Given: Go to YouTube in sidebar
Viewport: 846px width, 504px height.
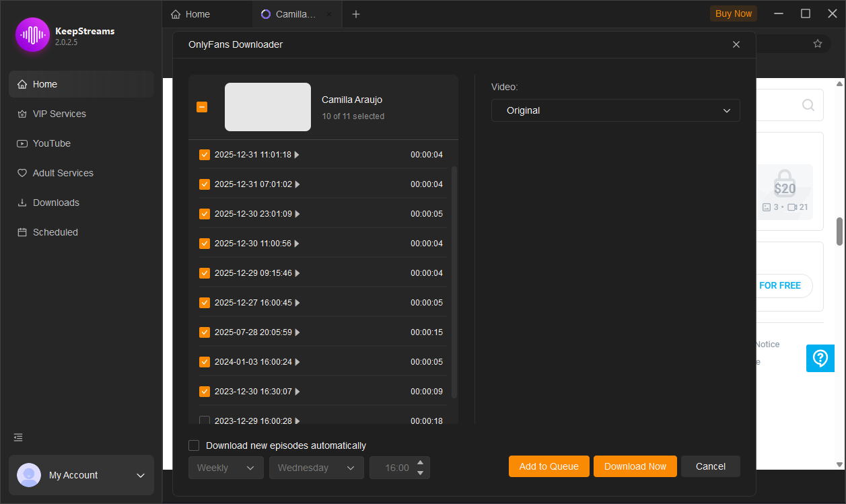Looking at the screenshot, I should point(81,143).
